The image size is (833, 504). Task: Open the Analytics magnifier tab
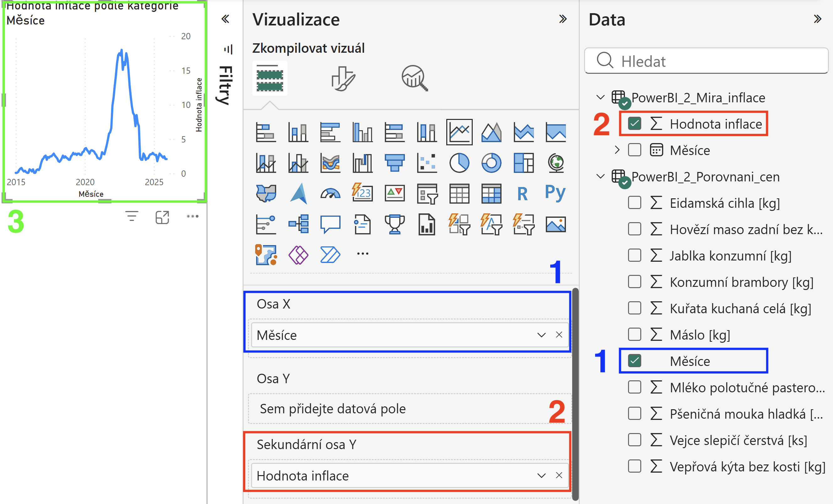415,78
